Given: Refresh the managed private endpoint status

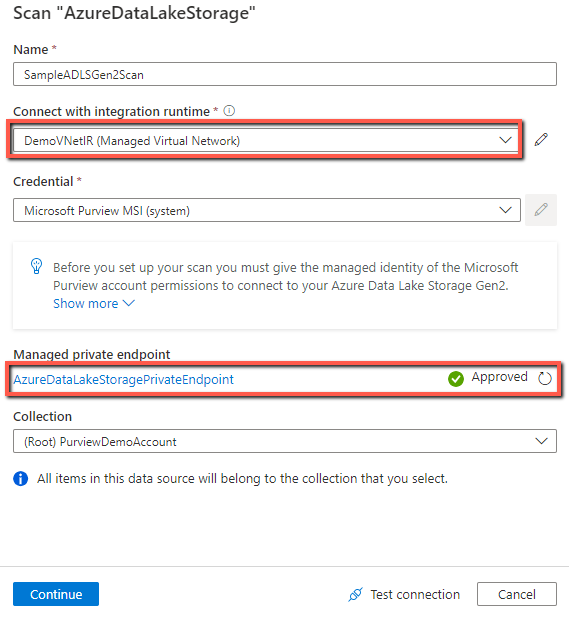Looking at the screenshot, I should click(545, 379).
